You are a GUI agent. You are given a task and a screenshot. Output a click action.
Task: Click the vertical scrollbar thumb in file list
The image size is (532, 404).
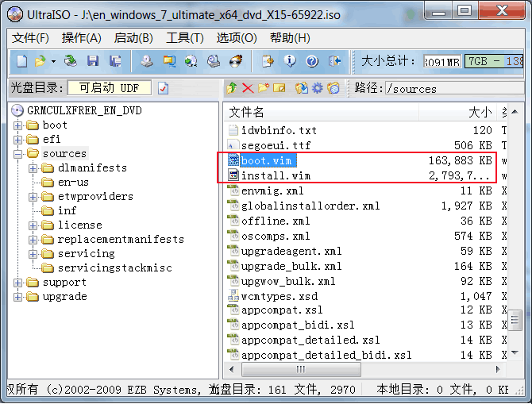point(515,320)
